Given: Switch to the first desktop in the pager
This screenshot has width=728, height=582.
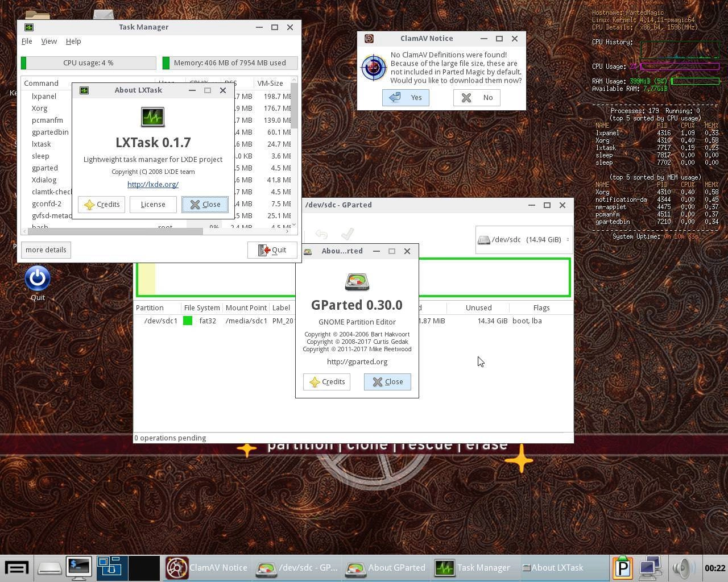Looking at the screenshot, I should point(111,568).
